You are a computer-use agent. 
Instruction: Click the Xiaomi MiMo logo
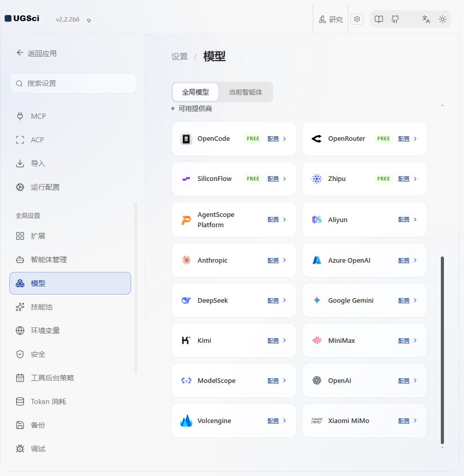pyautogui.click(x=317, y=420)
